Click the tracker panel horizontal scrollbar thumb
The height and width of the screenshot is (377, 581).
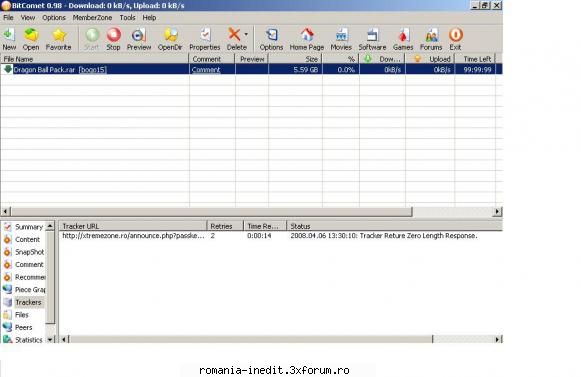(x=251, y=339)
